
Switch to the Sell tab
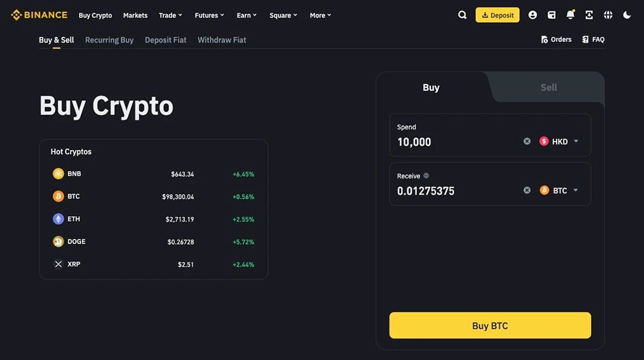(548, 87)
